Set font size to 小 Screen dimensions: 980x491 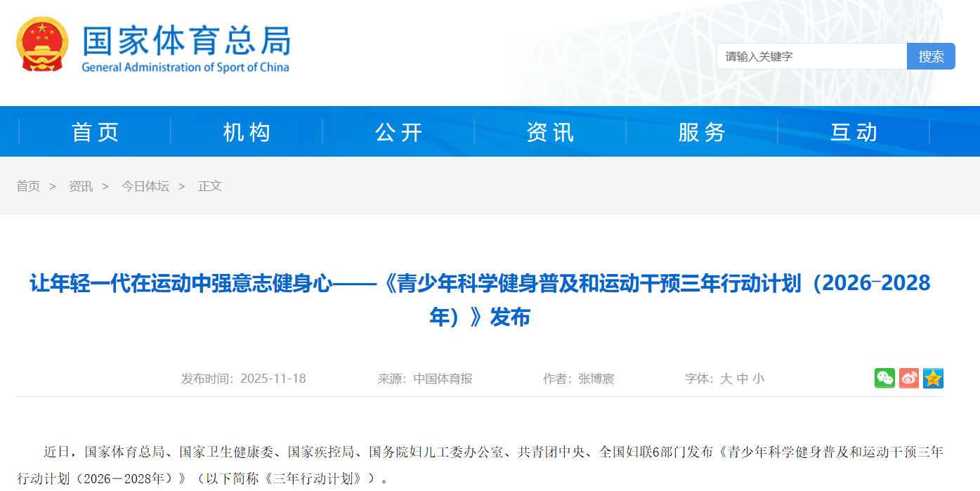(x=759, y=379)
